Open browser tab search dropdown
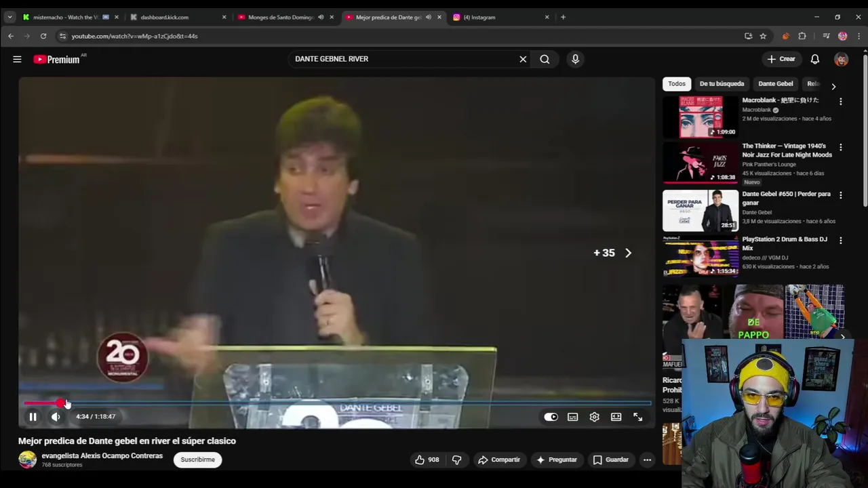 [9, 17]
